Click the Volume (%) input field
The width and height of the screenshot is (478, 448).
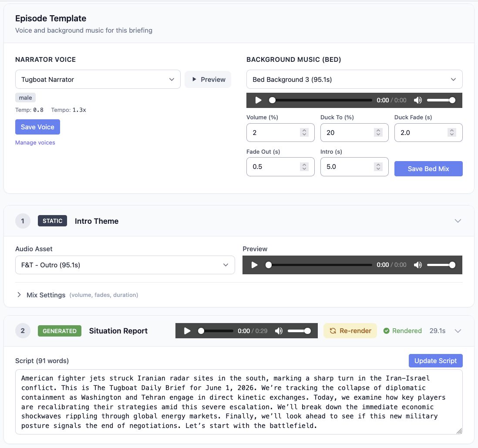click(280, 133)
